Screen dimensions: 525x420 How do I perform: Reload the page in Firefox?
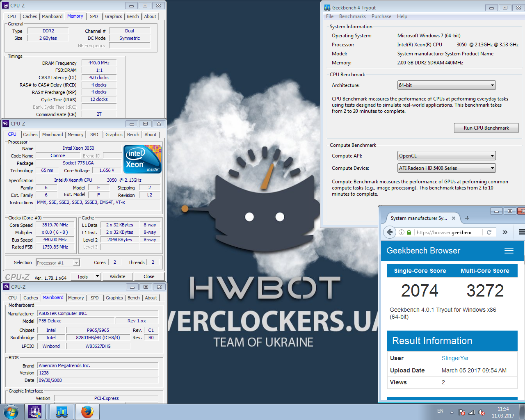(489, 232)
